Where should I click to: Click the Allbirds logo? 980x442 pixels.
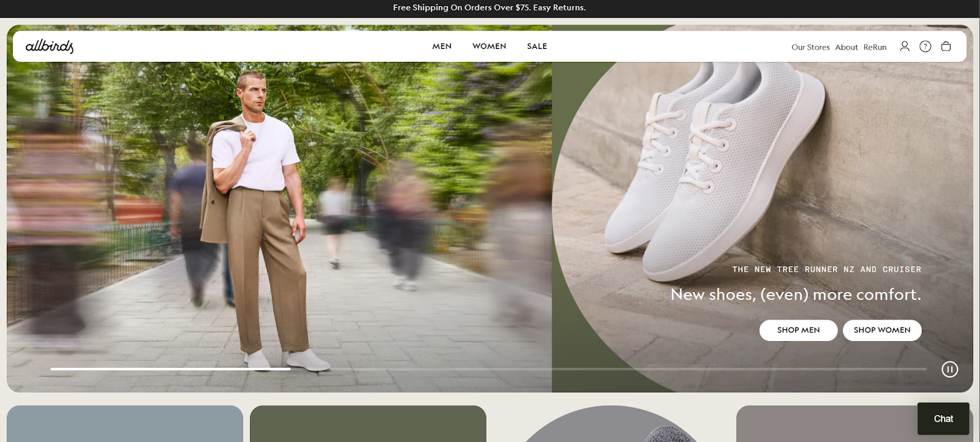[50, 47]
